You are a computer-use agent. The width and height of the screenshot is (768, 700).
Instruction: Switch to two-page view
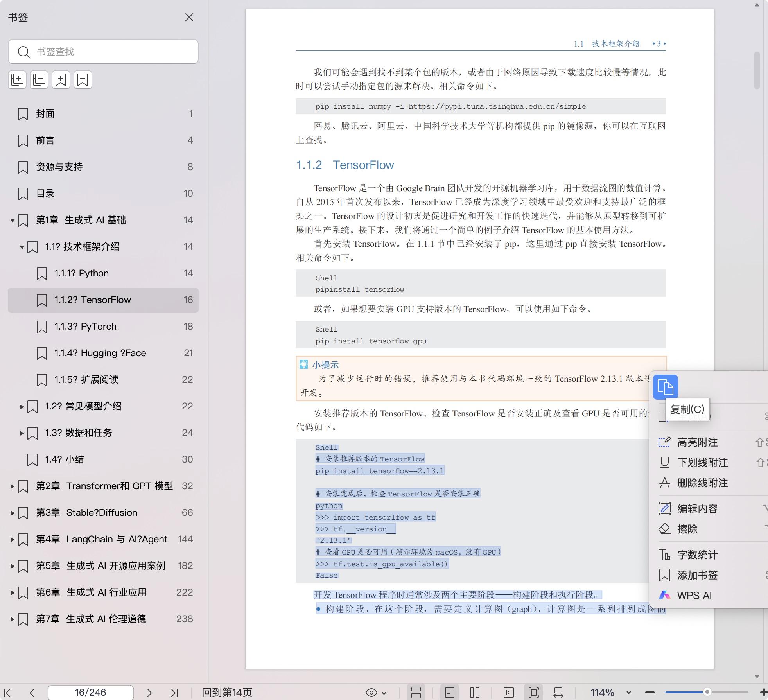(475, 693)
